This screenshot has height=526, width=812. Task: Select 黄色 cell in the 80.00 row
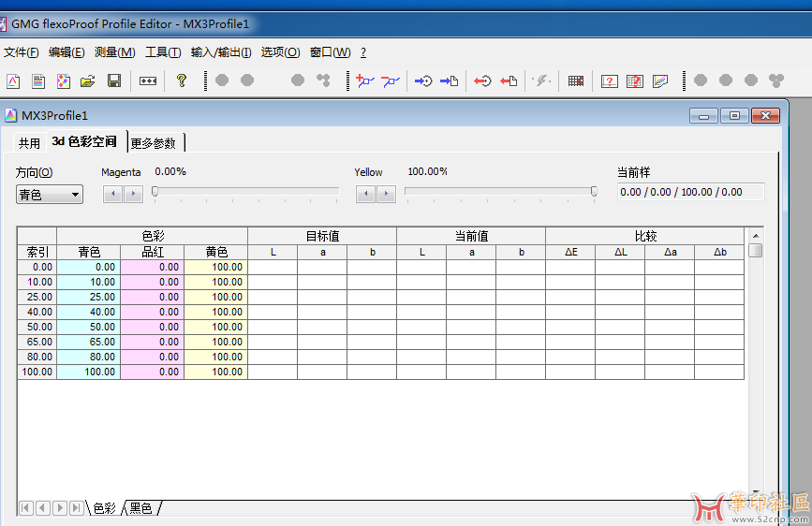pos(216,357)
